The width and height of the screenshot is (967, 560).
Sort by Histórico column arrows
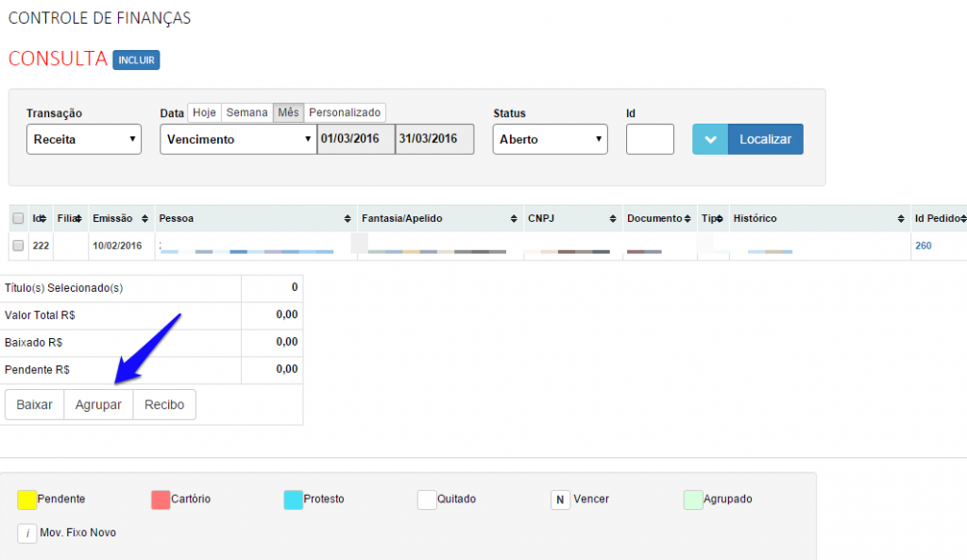(x=901, y=218)
